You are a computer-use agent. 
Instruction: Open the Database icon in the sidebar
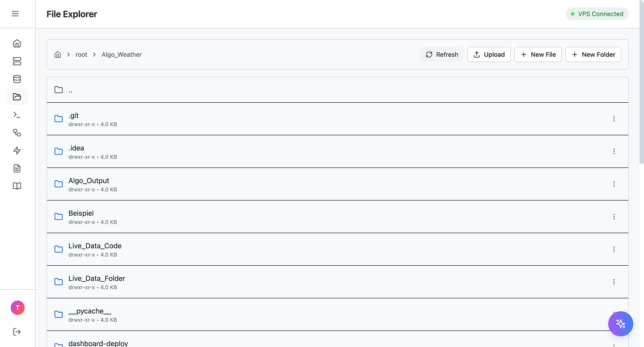pos(17,79)
